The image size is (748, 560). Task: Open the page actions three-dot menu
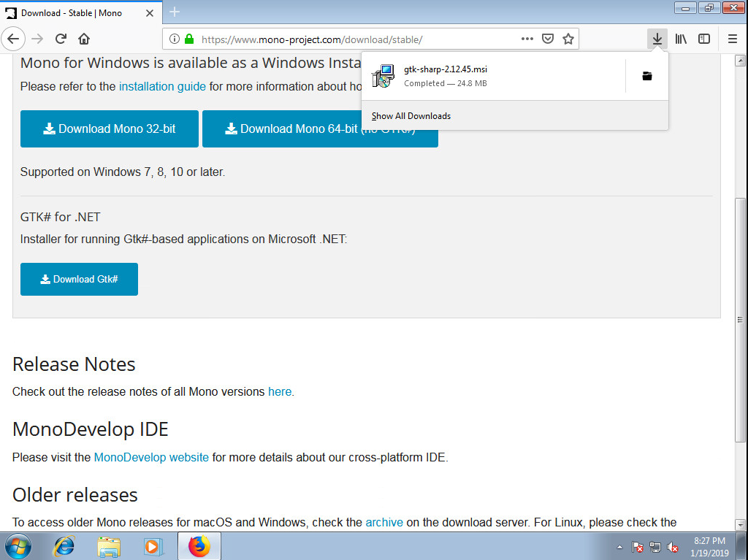click(x=527, y=39)
